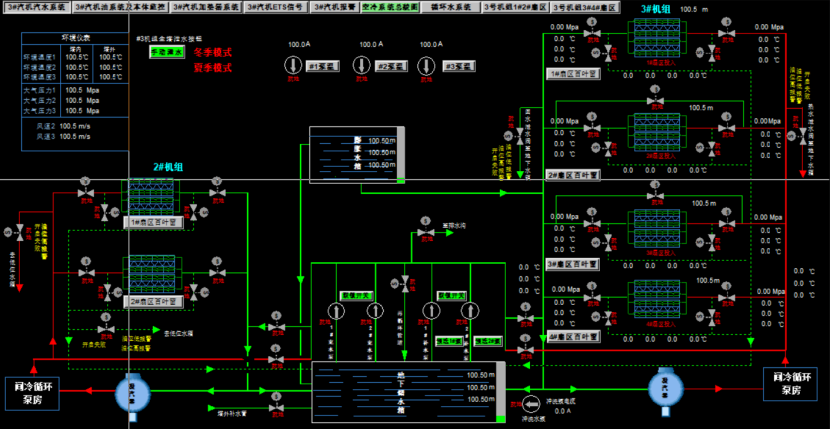Select the 3#机组 sector 1 heat exchanger graphic
Viewport: 830px width, 430px height.
coord(656,39)
